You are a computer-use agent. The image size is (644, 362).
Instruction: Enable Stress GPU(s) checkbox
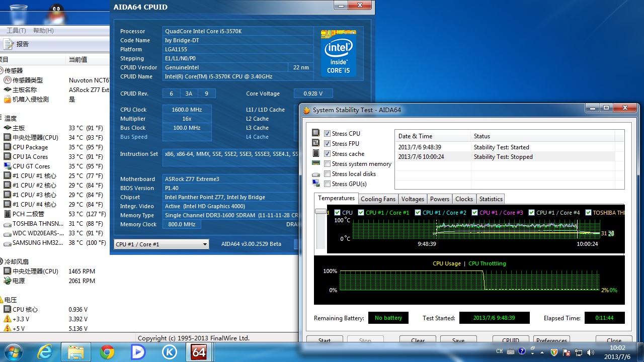(328, 184)
